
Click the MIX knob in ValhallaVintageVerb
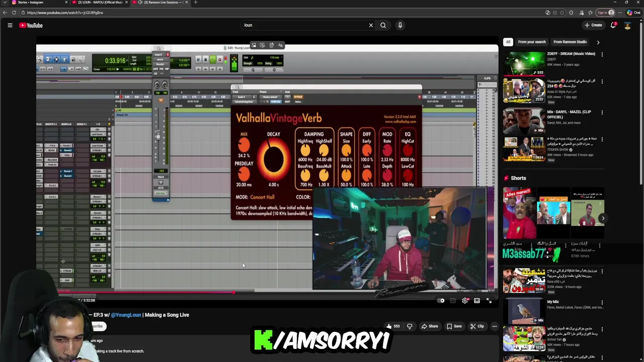[244, 145]
